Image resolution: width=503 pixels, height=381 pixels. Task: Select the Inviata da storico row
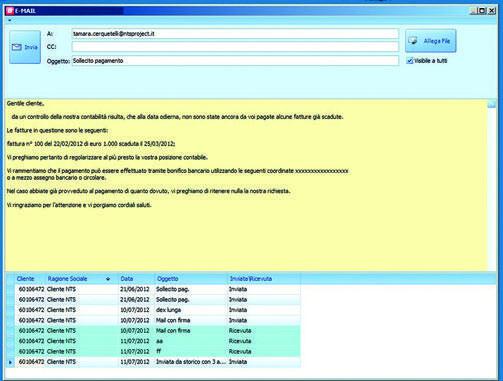158,362
